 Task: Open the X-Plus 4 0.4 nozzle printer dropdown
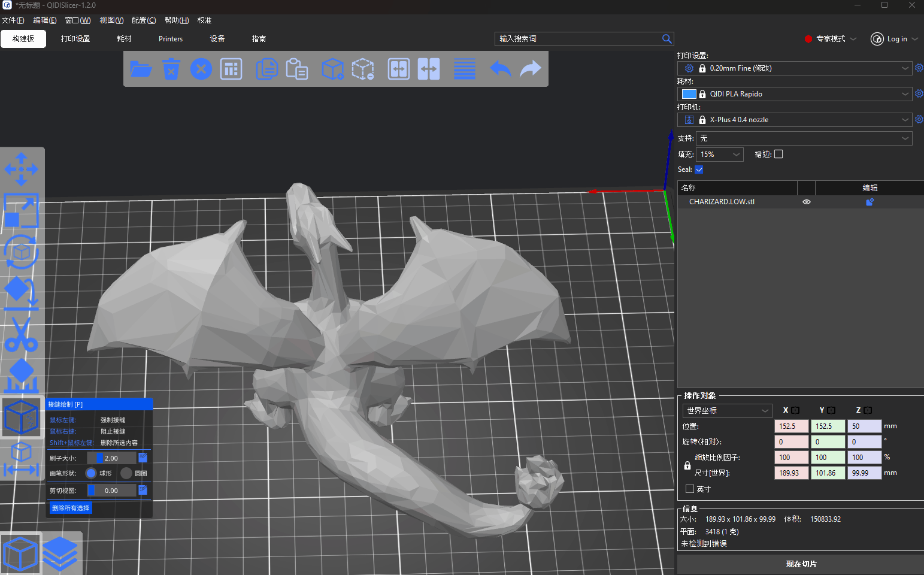(795, 120)
